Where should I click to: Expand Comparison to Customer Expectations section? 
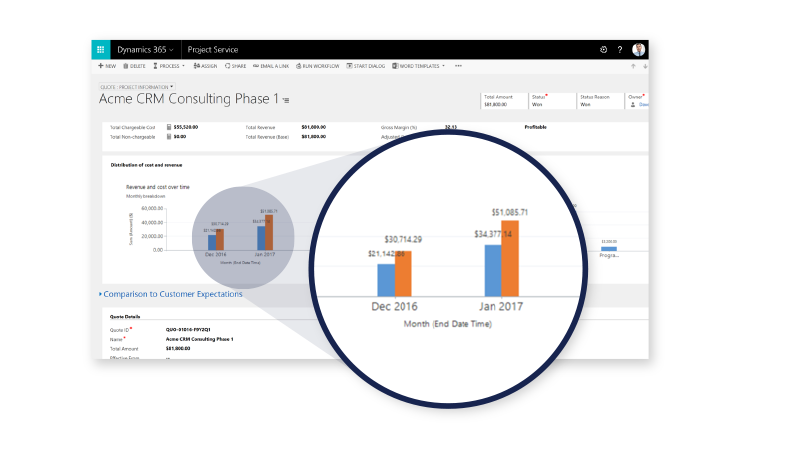pyautogui.click(x=172, y=294)
